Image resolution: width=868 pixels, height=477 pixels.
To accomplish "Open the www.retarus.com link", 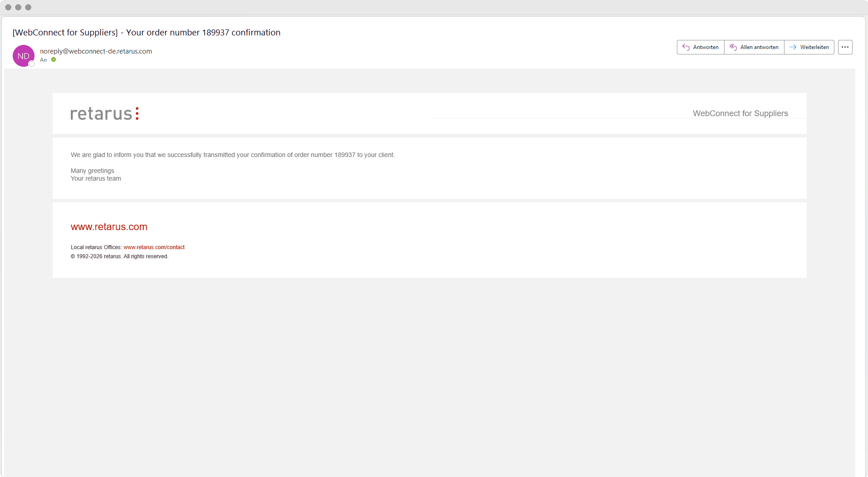I will [x=109, y=227].
